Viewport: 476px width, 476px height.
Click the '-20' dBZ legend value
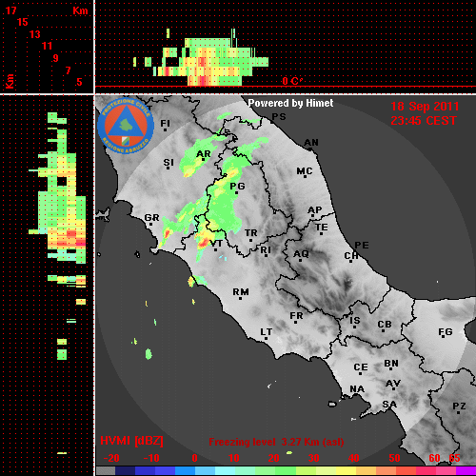[x=111, y=458]
